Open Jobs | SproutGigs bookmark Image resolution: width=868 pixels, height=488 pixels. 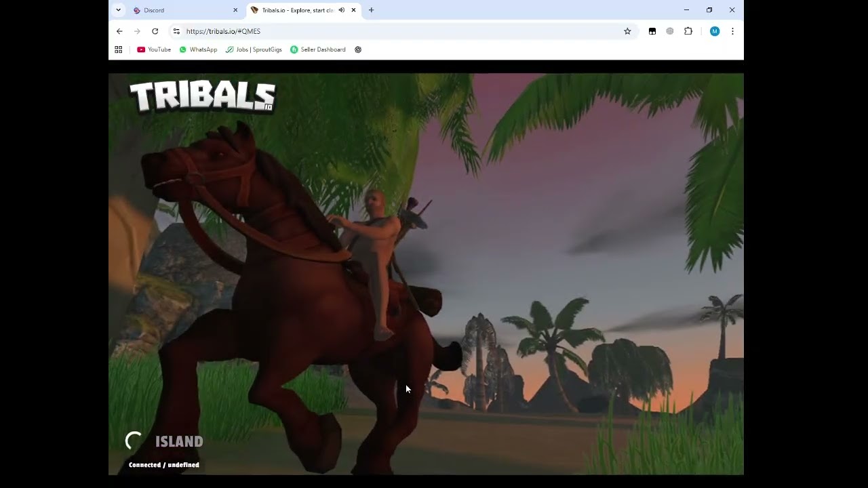tap(254, 49)
